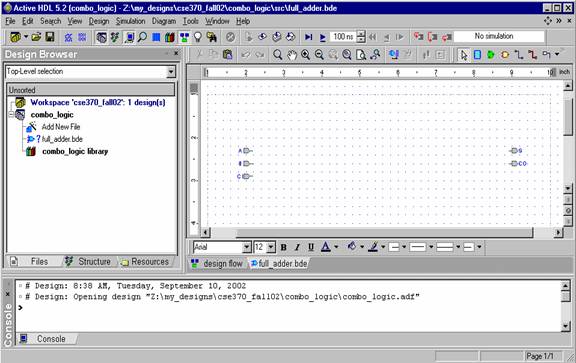Image resolution: width=576 pixels, height=363 pixels.
Task: Open the Top-Level selection dropdown
Action: pos(171,72)
